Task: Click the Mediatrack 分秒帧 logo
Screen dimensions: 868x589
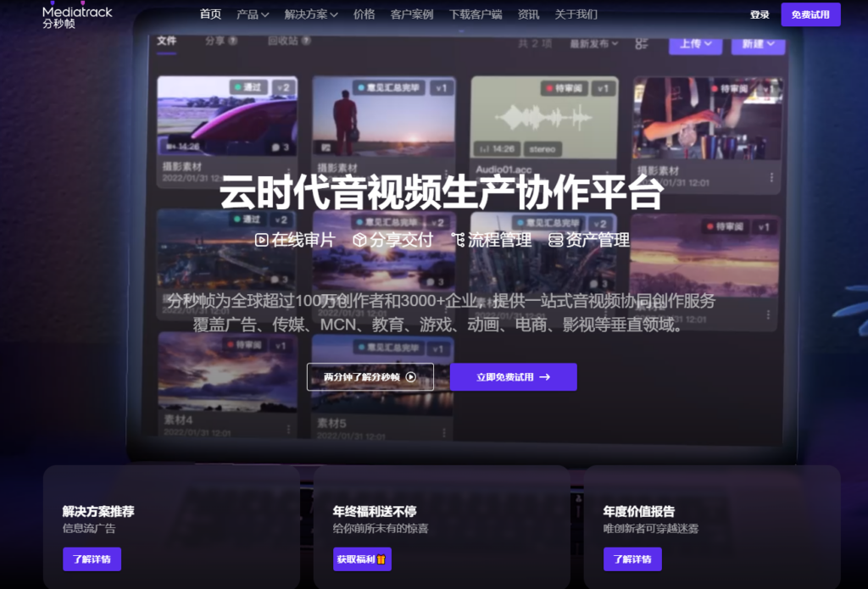Action: click(77, 15)
